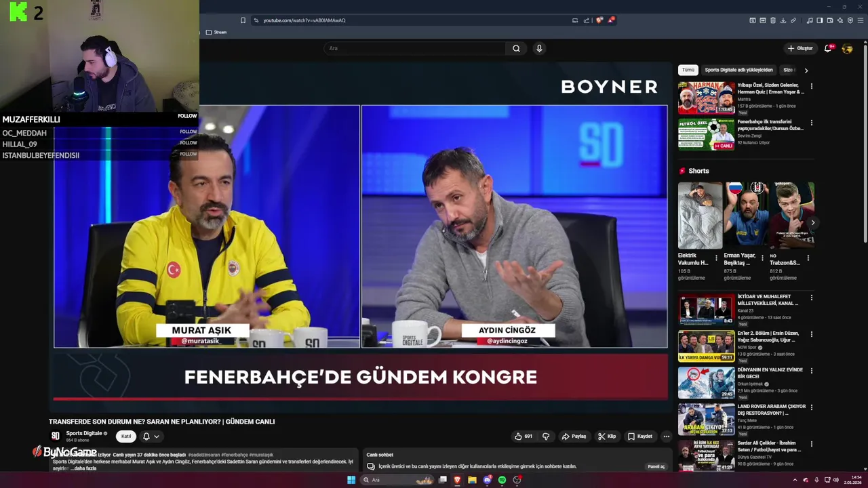
Task: Open options for İktidar ve Muhalefet video
Action: click(x=811, y=298)
